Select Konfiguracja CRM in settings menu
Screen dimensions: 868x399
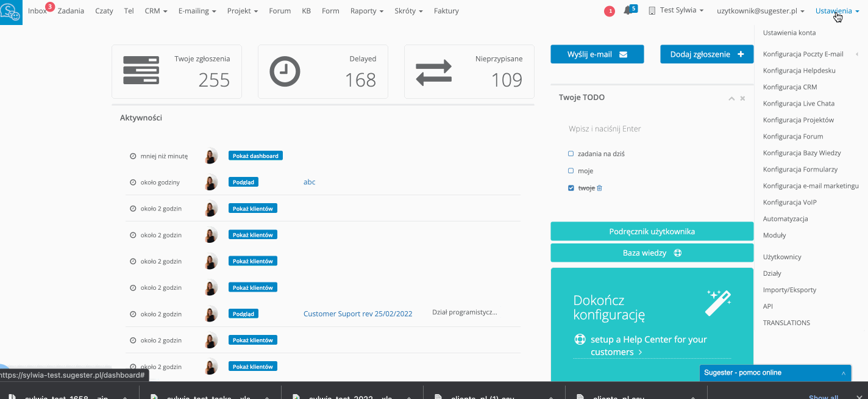[790, 87]
